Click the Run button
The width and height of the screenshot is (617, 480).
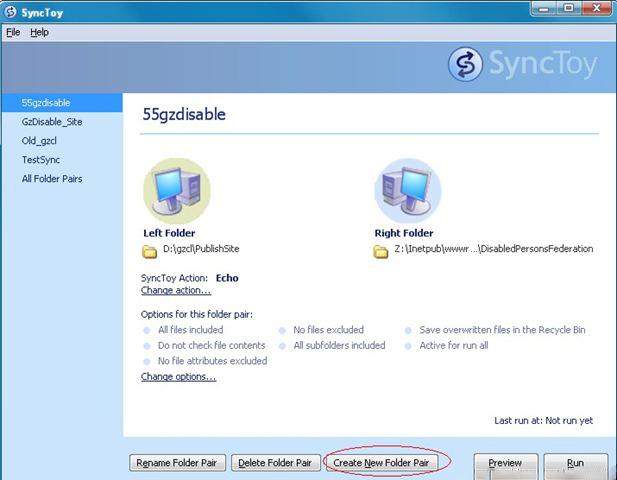pyautogui.click(x=575, y=466)
